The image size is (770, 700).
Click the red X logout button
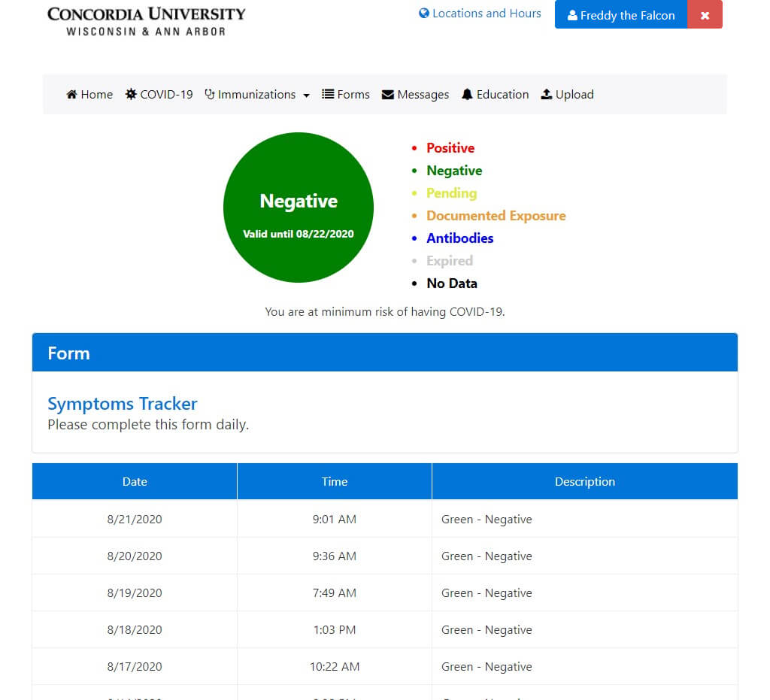coord(705,15)
